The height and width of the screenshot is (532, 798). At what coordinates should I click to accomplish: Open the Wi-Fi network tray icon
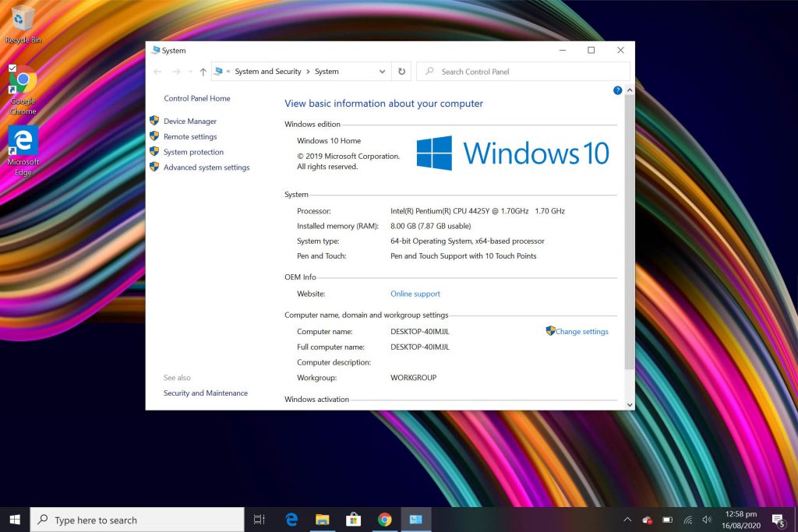point(687,520)
